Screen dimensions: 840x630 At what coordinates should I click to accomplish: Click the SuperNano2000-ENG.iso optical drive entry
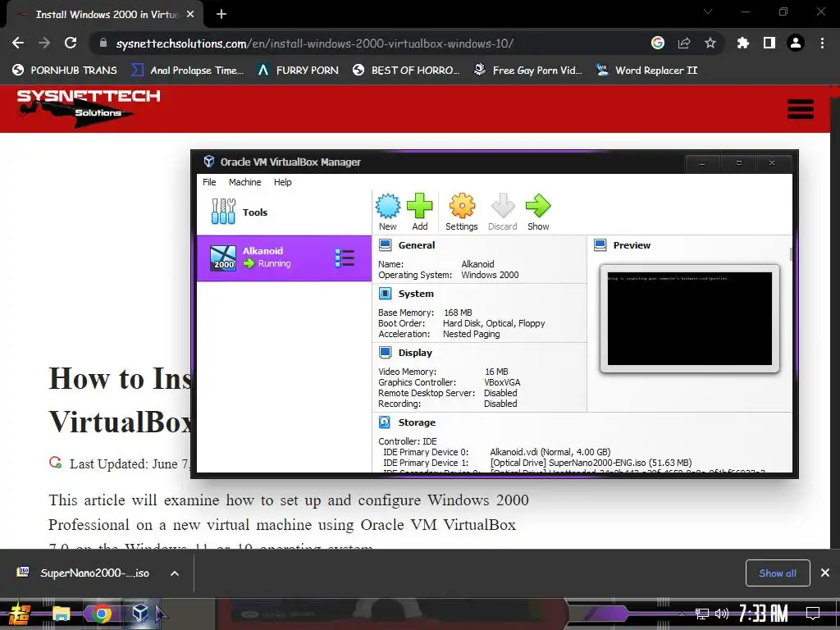591,463
